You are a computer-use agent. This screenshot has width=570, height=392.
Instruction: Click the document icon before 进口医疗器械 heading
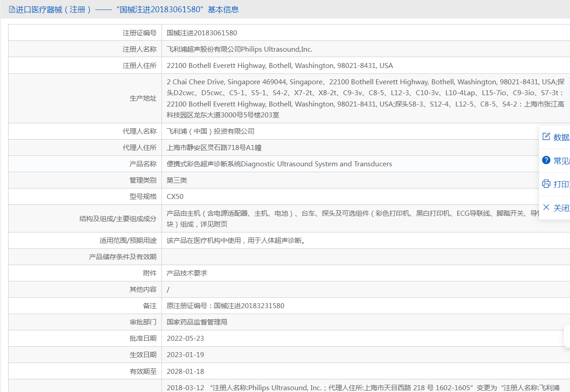[x=12, y=10]
